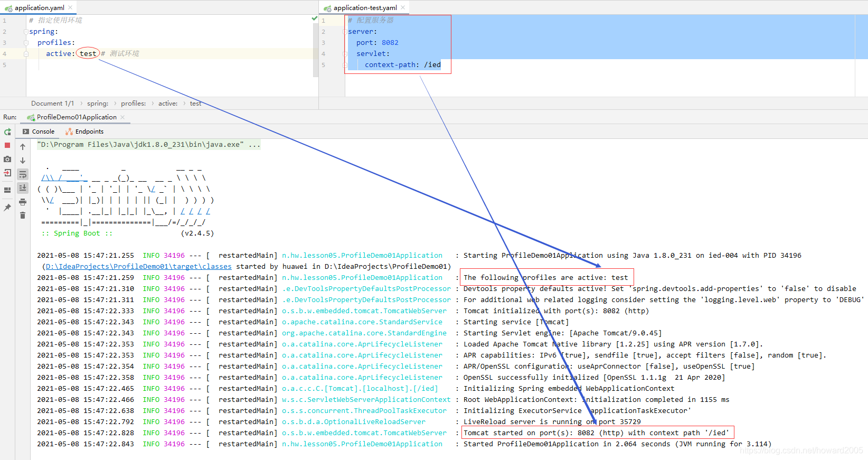Stop the running application with red square
Screen dimensions: 868x460
(7, 145)
